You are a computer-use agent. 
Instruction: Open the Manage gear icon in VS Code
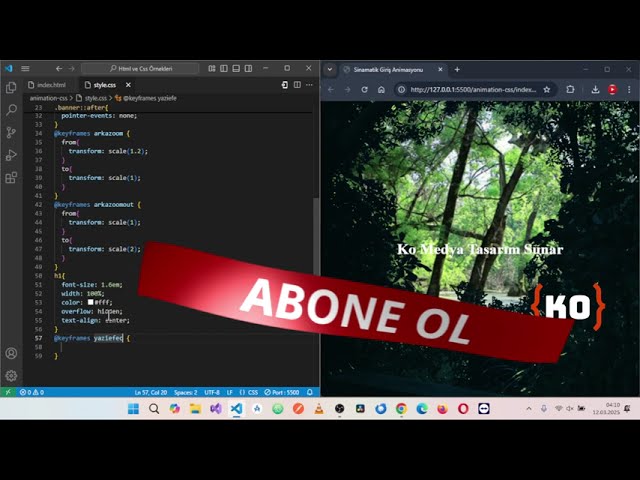11,376
